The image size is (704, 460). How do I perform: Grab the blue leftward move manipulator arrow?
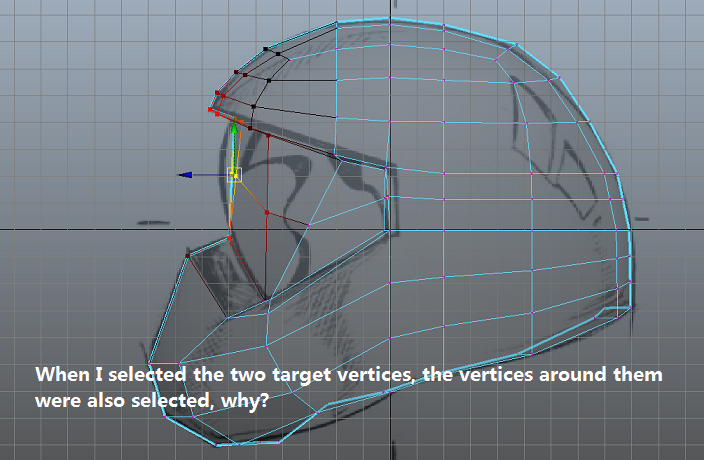[185, 175]
